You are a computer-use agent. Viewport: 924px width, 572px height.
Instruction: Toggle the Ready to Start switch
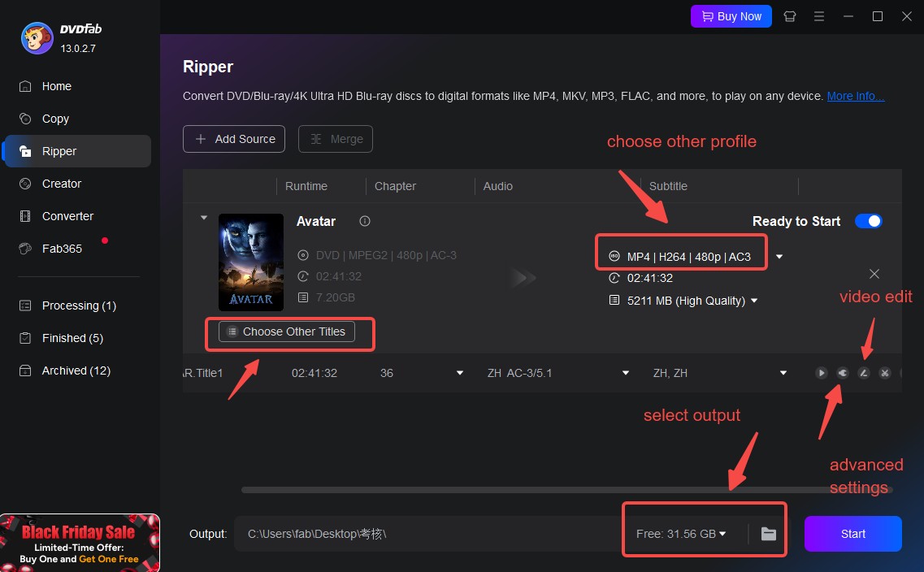click(x=868, y=220)
